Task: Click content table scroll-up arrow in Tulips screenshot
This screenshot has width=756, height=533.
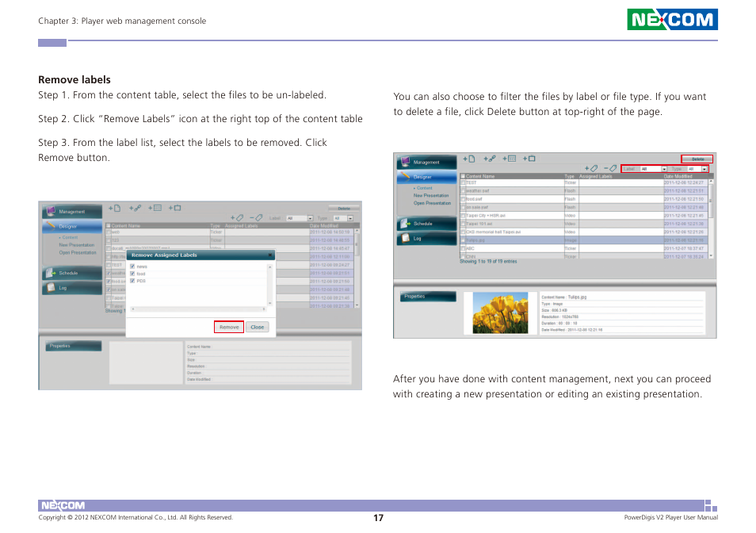Action: click(x=711, y=182)
